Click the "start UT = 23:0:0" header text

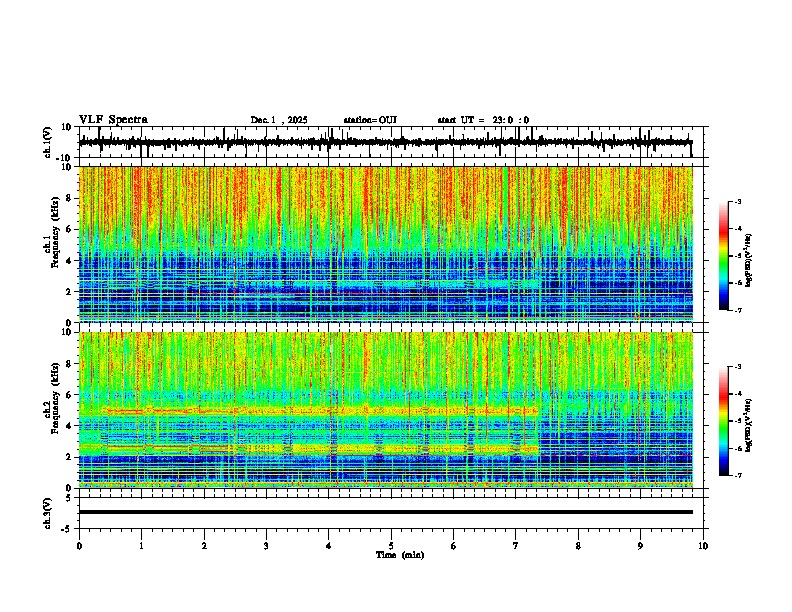coord(483,120)
